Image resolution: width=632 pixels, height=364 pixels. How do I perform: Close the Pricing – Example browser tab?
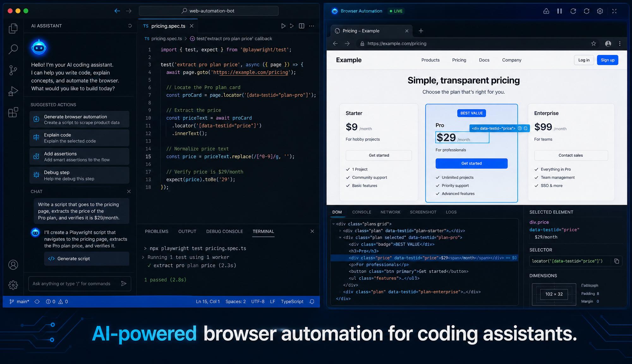point(407,31)
